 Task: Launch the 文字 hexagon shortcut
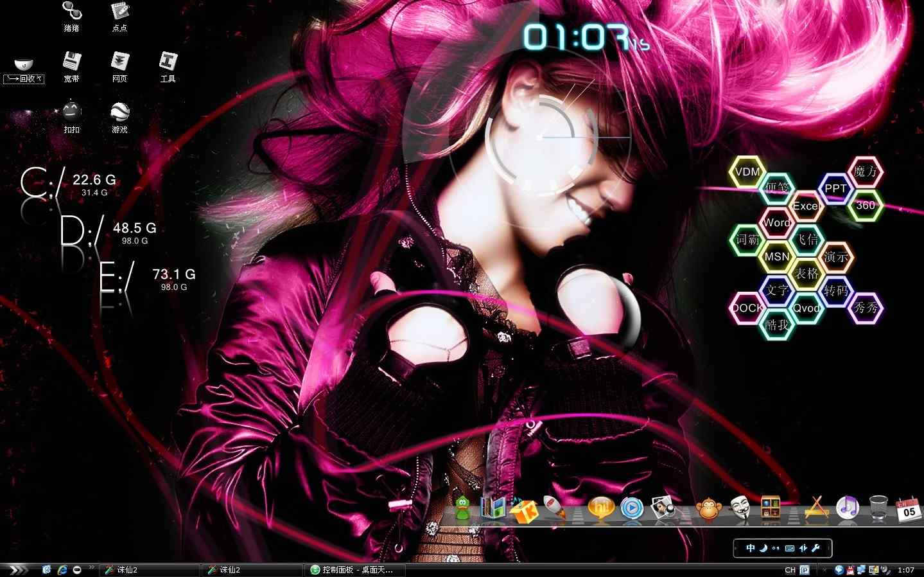tap(777, 290)
